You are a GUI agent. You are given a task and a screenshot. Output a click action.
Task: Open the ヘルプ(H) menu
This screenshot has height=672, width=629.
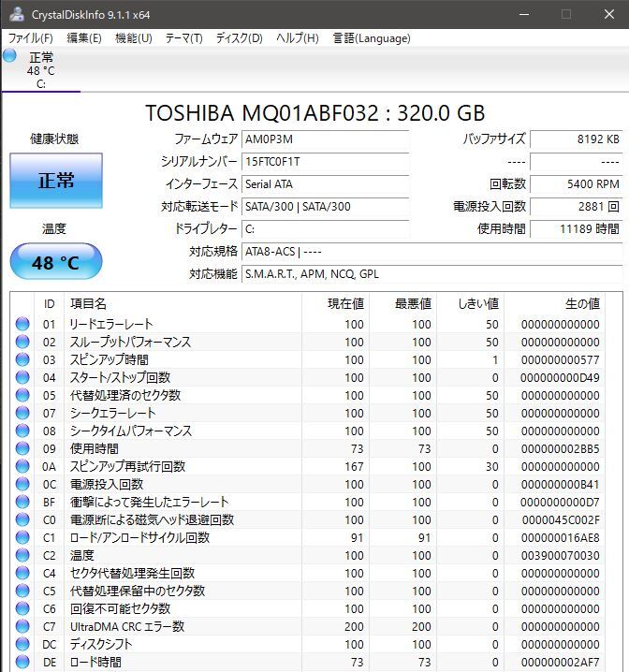click(298, 38)
